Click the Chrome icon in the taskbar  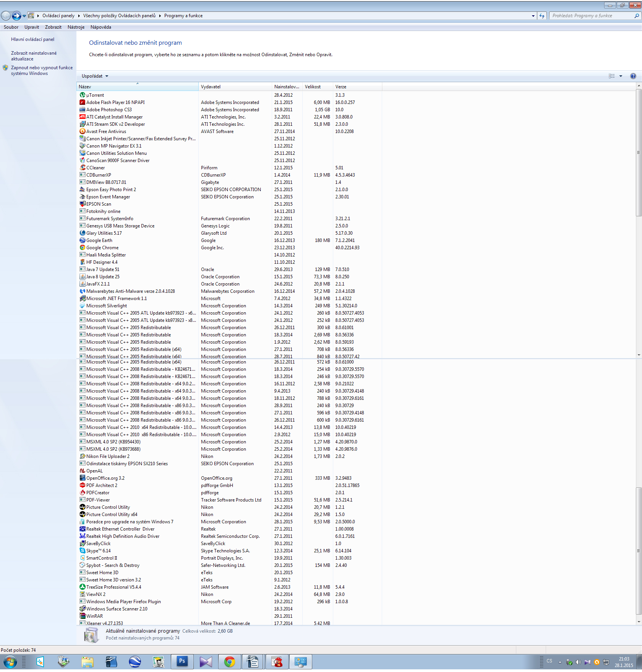tap(230, 662)
